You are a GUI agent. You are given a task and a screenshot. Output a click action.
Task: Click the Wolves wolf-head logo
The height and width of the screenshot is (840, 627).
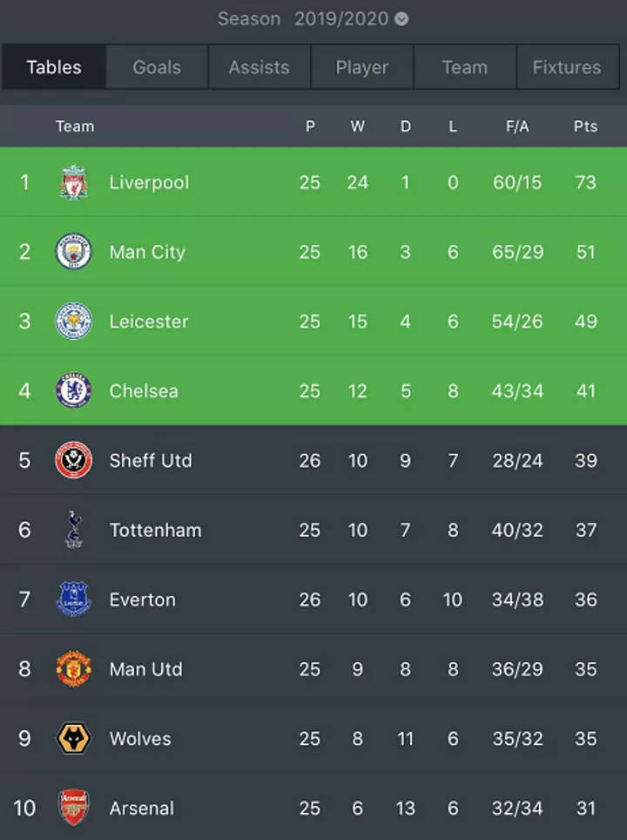[74, 738]
